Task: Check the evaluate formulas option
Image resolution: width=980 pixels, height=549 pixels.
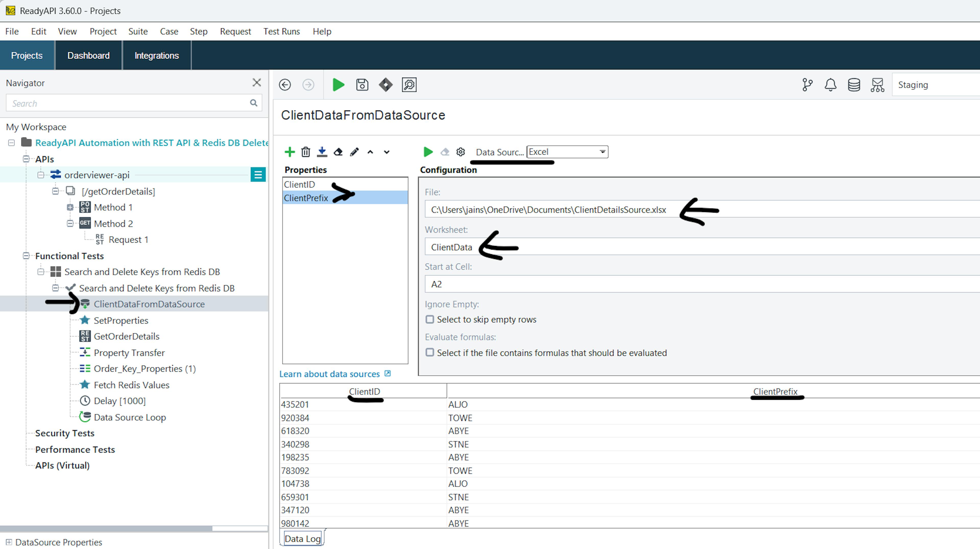Action: point(430,353)
